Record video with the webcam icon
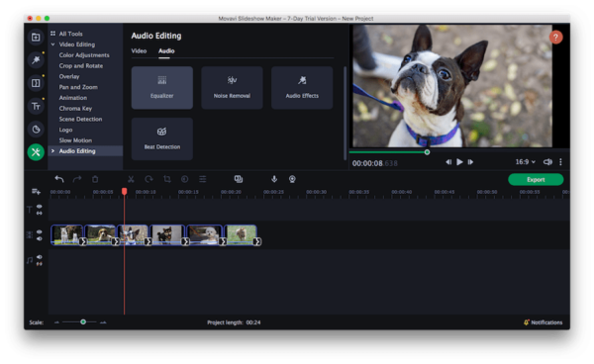This screenshot has height=364, width=594. click(x=292, y=179)
